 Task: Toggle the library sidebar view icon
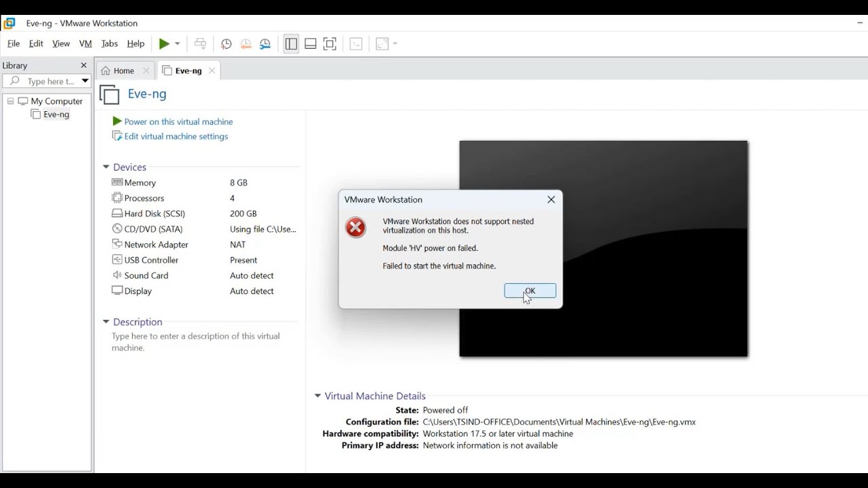291,44
